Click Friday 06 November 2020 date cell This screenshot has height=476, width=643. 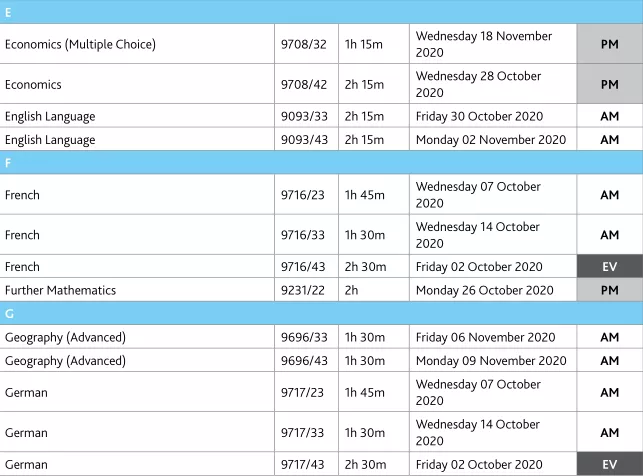coord(493,337)
